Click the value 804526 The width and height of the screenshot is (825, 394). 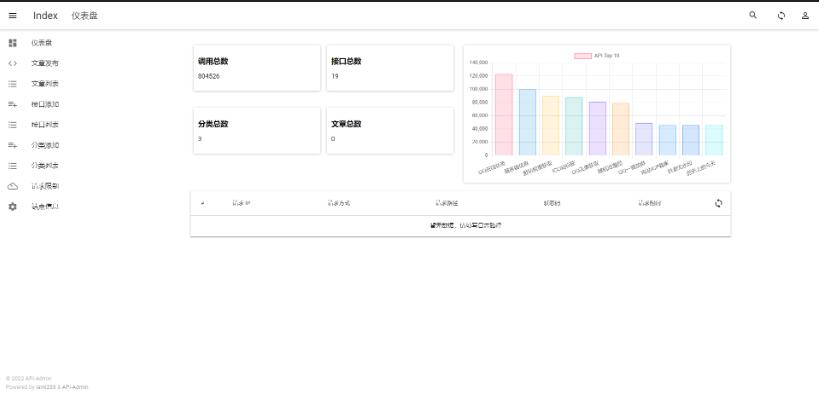[209, 76]
